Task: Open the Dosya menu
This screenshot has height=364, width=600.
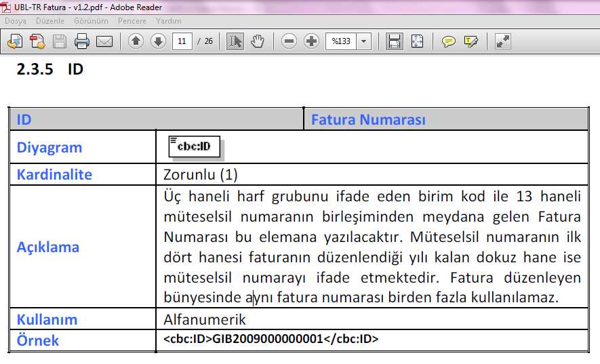Action: point(16,21)
